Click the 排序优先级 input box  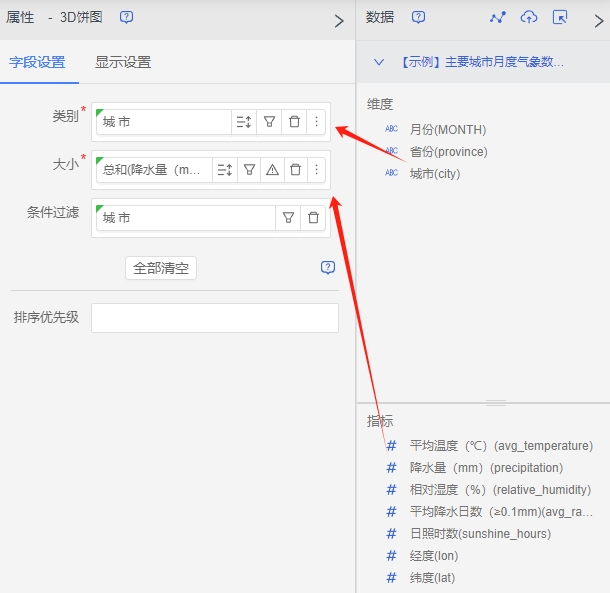point(214,318)
